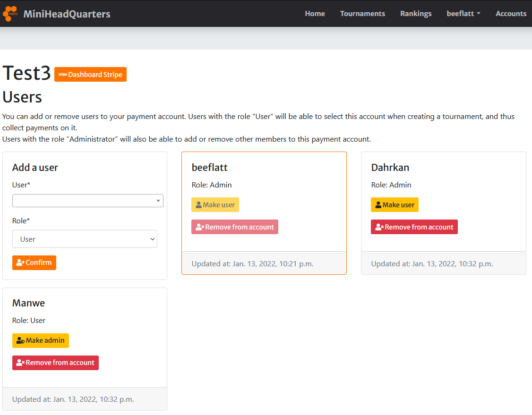Screen dimensions: 532x415
Task: Click add-user icon on Confirm button
Action: [x=20, y=263]
